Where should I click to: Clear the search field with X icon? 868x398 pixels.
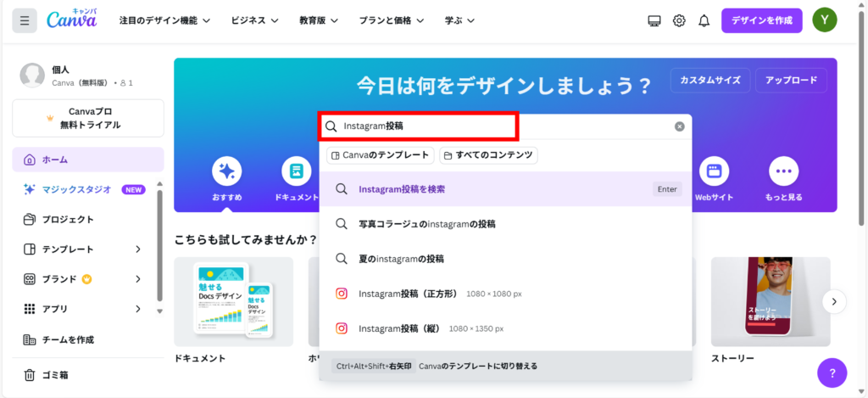point(679,126)
